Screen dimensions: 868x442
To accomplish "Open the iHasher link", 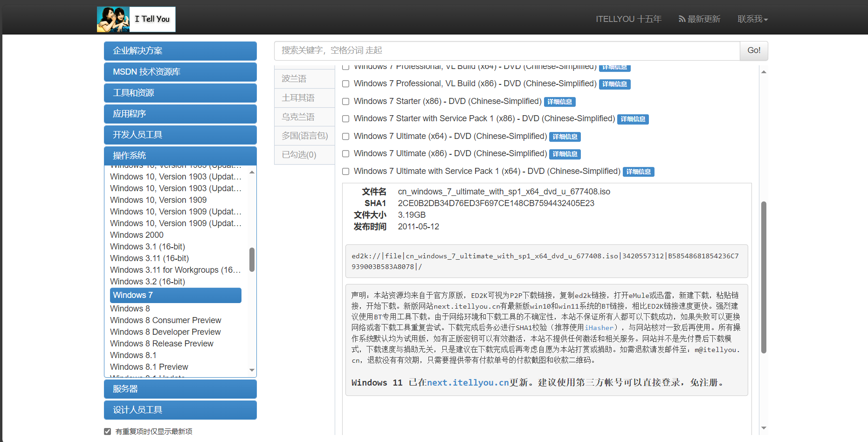I will point(599,328).
